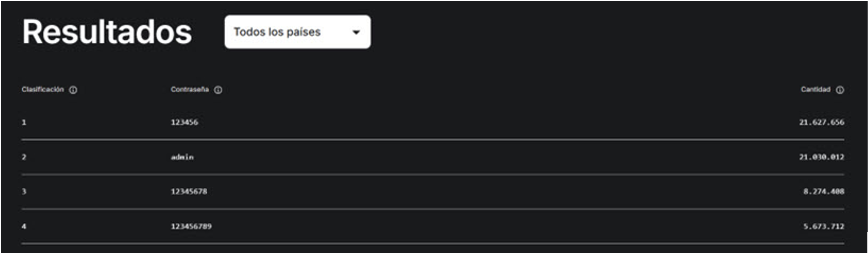
Task: Click the dropdown caret arrow
Action: point(356,32)
